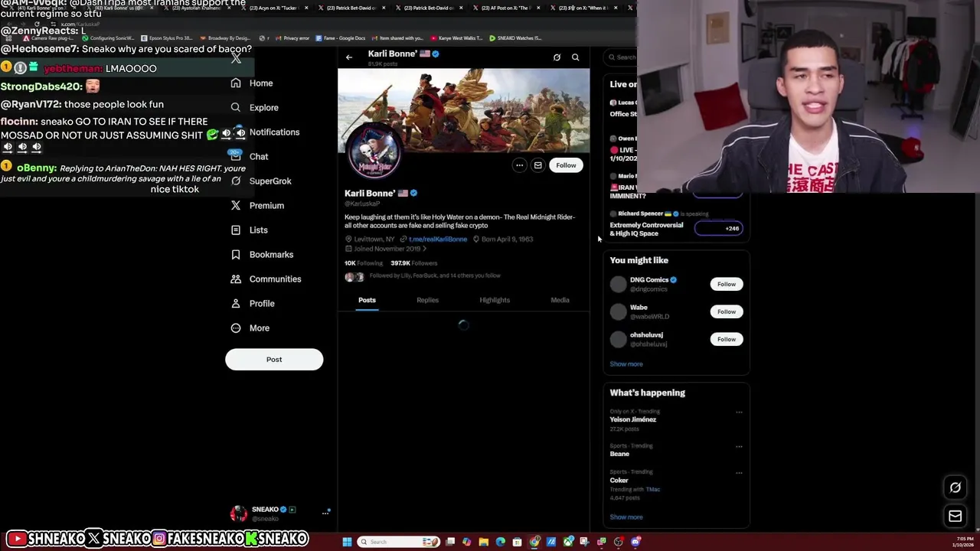Open the Beane trending topic
Viewport: 980px width, 551px height.
click(619, 454)
